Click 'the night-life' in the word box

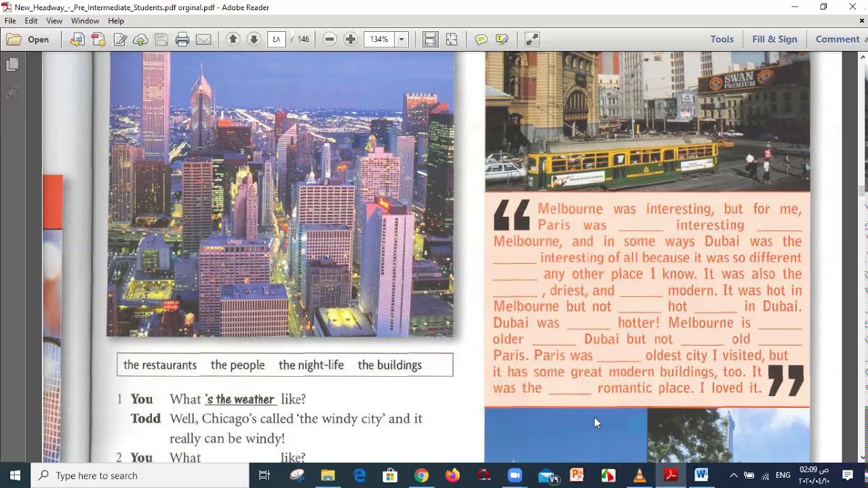[311, 365]
